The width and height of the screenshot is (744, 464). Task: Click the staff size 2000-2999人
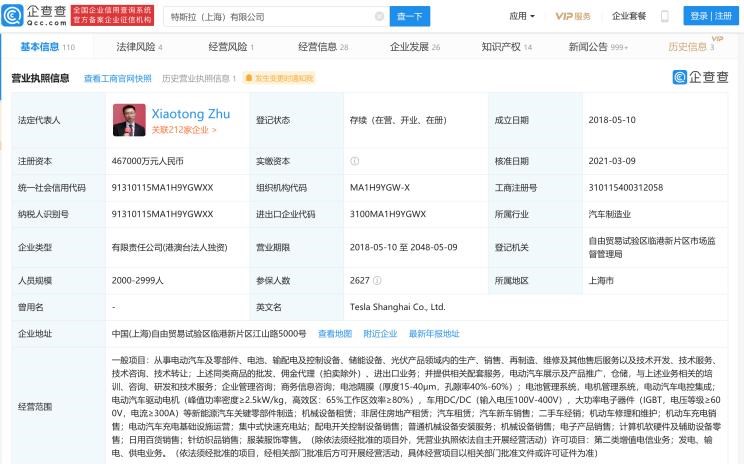click(138, 280)
